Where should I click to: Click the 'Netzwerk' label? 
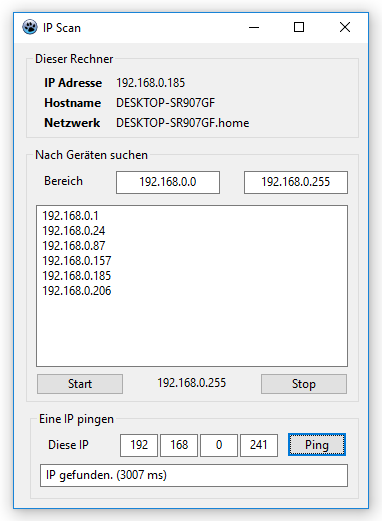pyautogui.click(x=72, y=123)
